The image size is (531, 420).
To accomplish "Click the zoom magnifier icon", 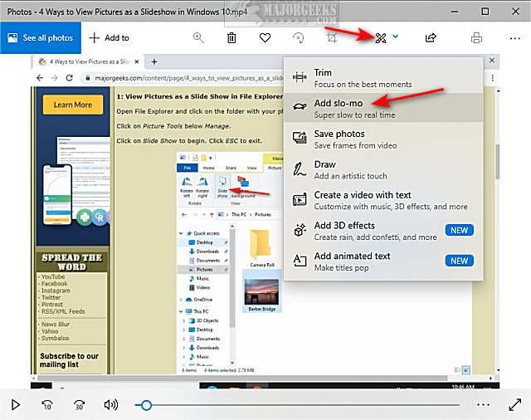I will point(198,37).
